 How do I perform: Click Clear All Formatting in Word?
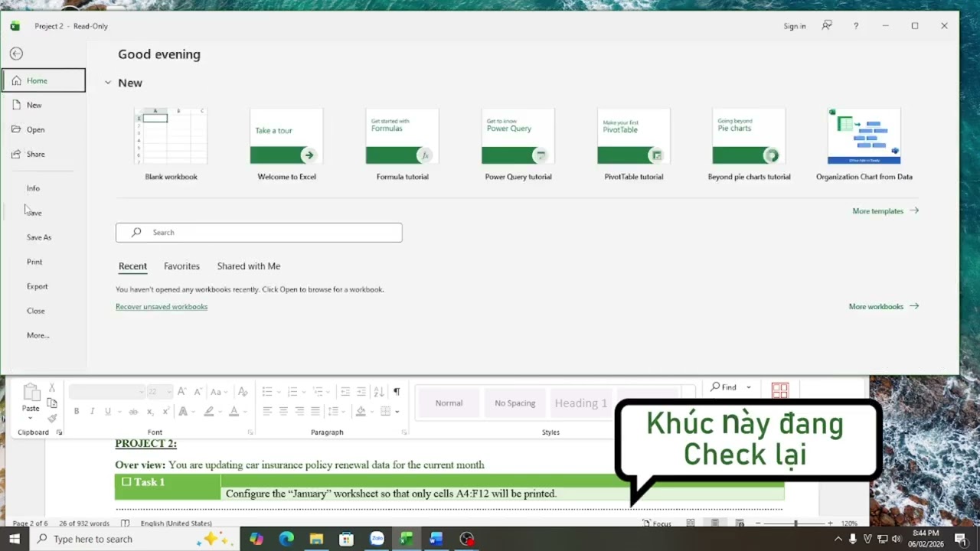(243, 392)
